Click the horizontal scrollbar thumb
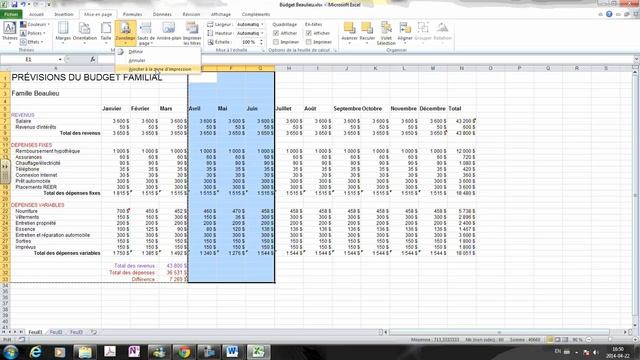640x360 pixels. [499, 332]
